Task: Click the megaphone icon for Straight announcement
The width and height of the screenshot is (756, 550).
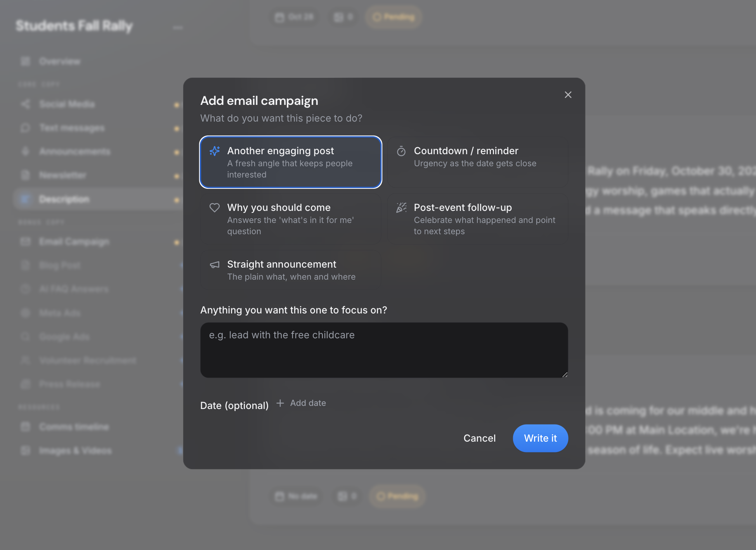Action: (x=215, y=265)
